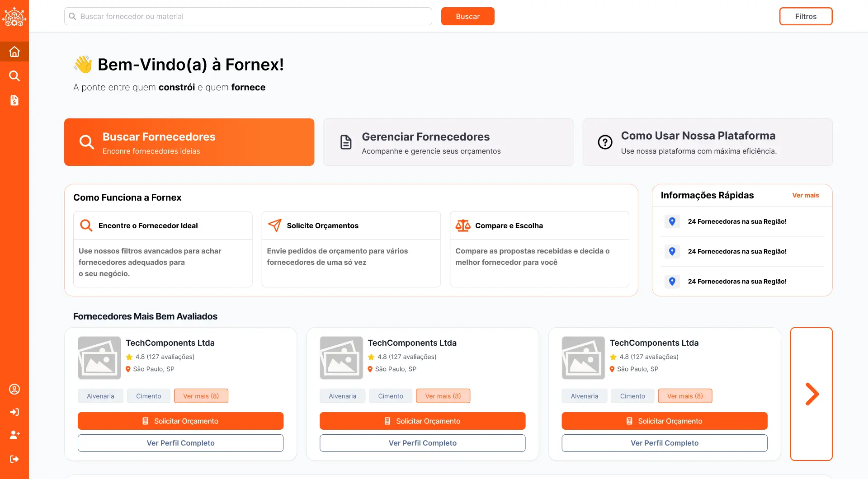Select the Cimento tag on first card

tap(149, 396)
